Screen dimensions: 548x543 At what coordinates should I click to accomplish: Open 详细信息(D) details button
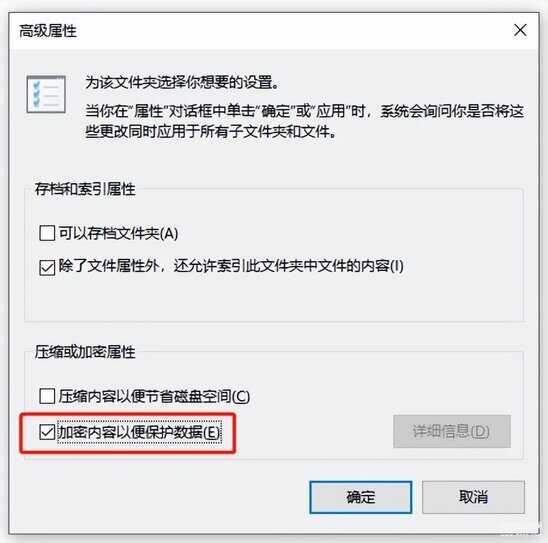(452, 432)
